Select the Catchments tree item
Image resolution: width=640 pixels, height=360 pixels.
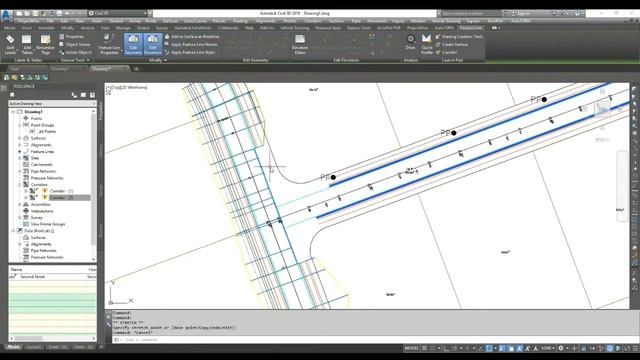(41, 165)
